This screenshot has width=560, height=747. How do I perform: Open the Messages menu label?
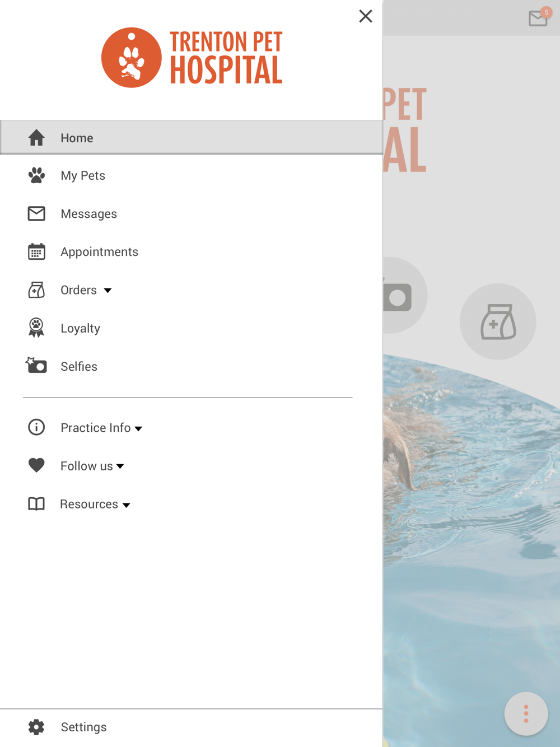tap(88, 214)
